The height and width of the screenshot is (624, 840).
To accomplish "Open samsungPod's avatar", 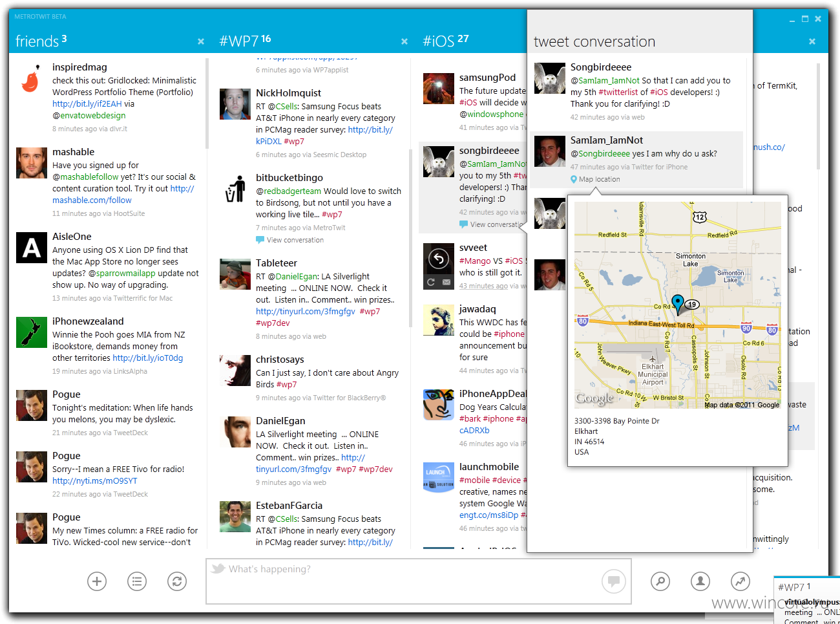I will click(x=439, y=89).
